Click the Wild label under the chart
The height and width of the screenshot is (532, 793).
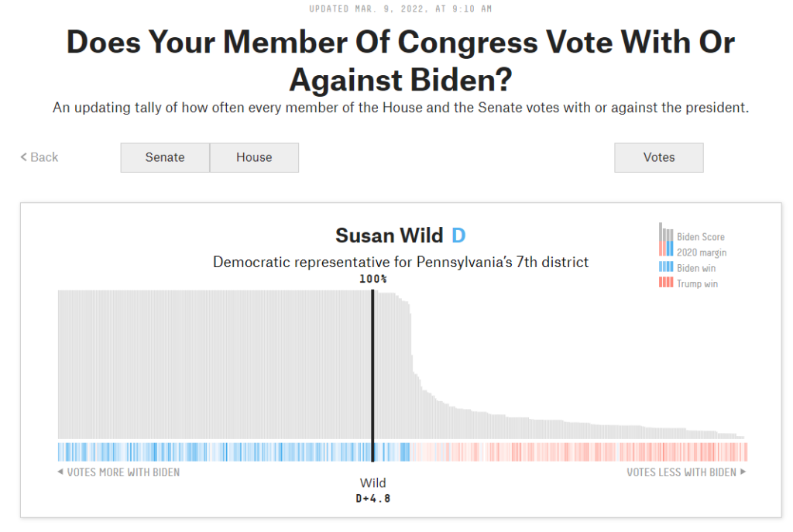point(372,483)
